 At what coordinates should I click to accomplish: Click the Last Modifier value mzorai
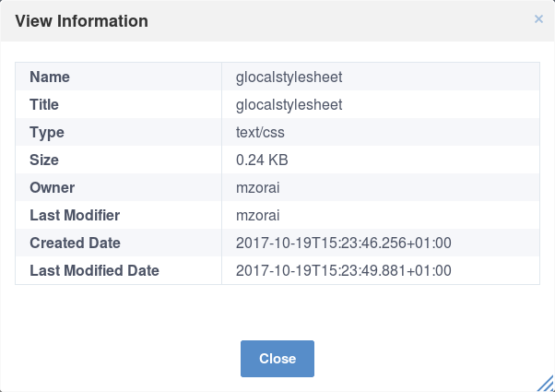point(258,215)
